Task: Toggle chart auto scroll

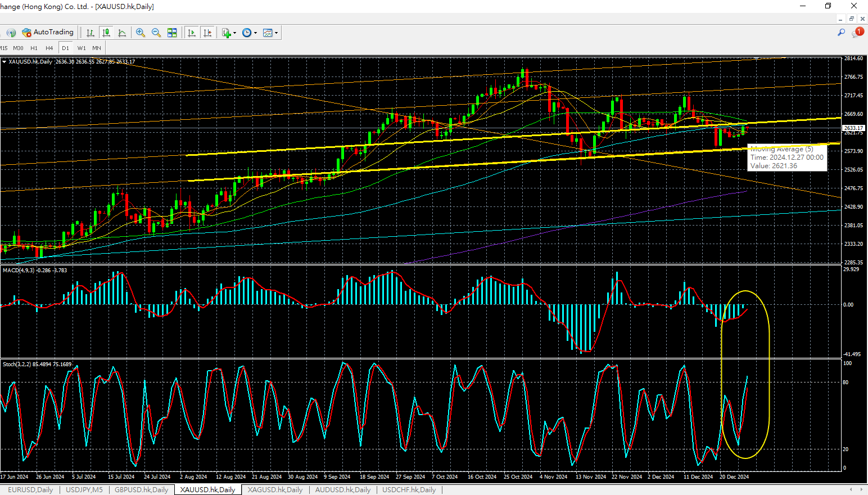Action: point(192,33)
